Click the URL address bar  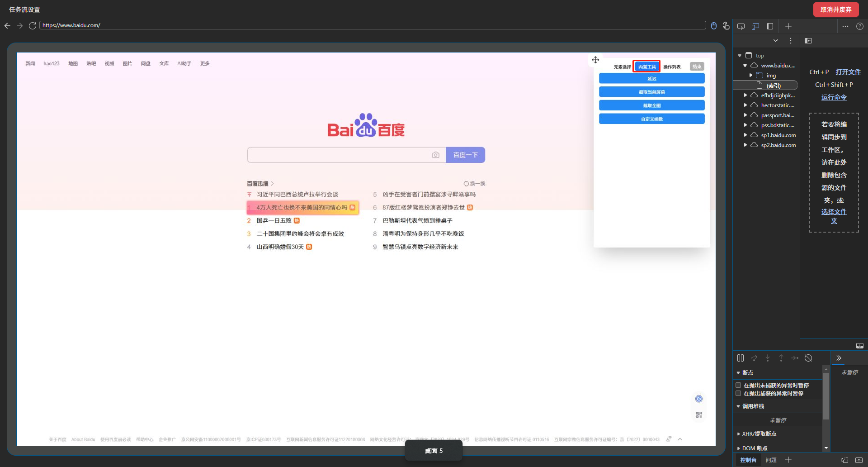click(x=373, y=25)
